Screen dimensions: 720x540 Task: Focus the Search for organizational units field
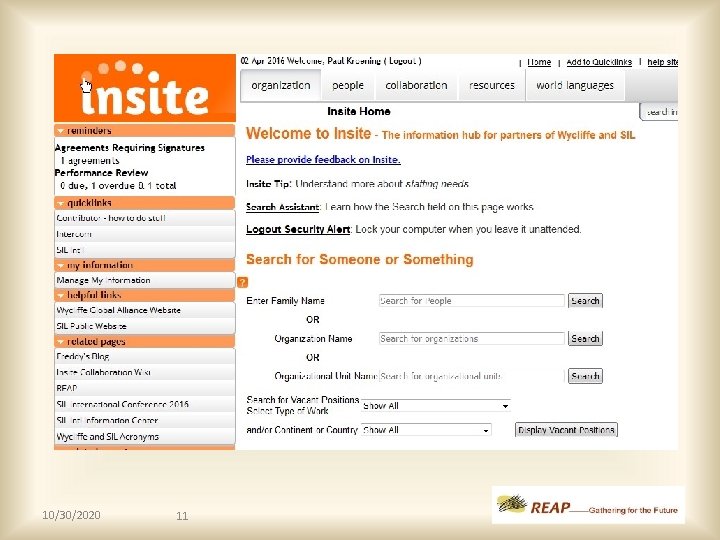point(472,376)
